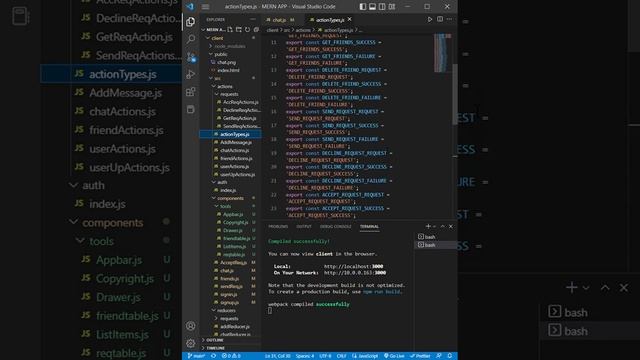Screen dimensions: 640x360
Task: Open Customize Layout button
Action: point(392,7)
